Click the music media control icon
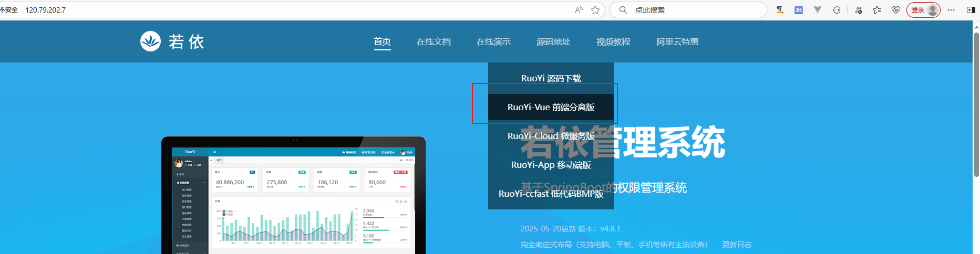Screen dimensions: 980x254 (x=858, y=10)
